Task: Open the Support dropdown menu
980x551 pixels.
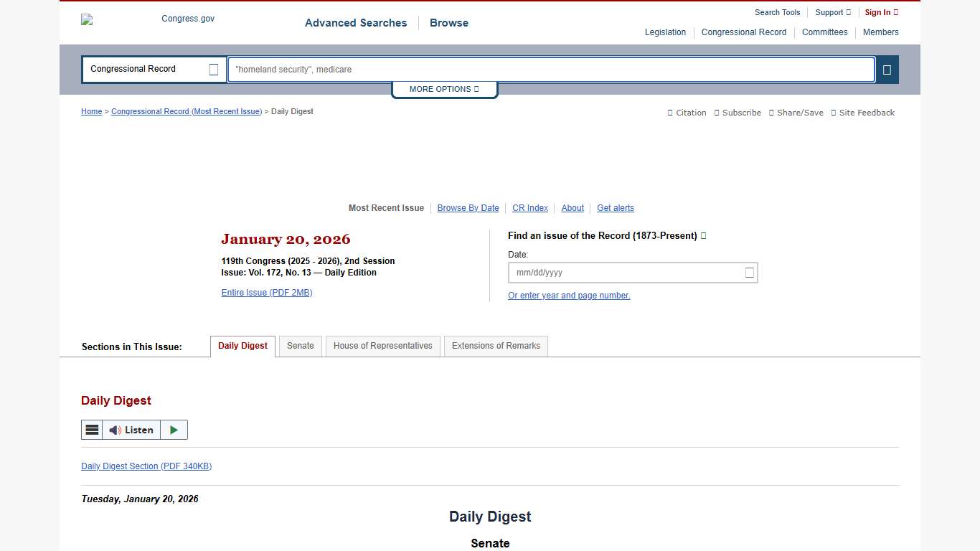Action: [x=832, y=12]
